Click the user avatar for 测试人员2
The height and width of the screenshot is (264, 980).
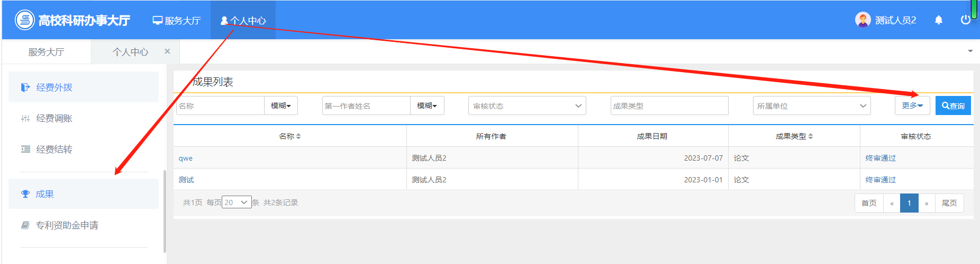pyautogui.click(x=863, y=20)
